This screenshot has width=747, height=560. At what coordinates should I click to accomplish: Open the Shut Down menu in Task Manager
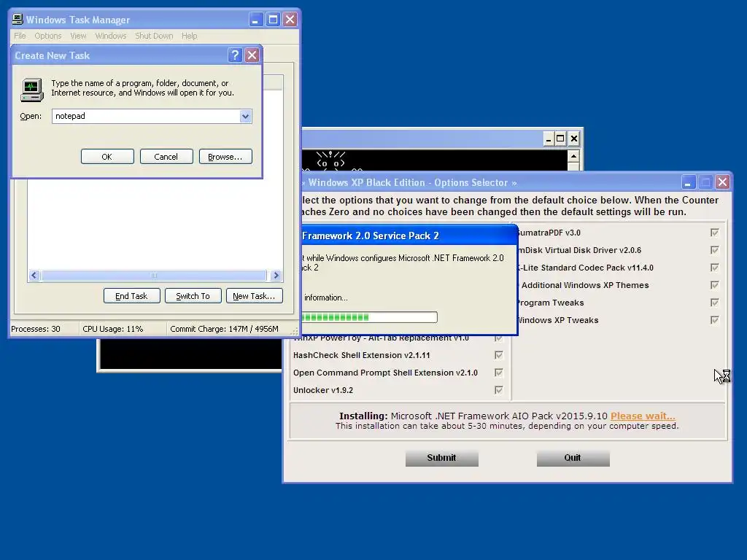pyautogui.click(x=154, y=36)
